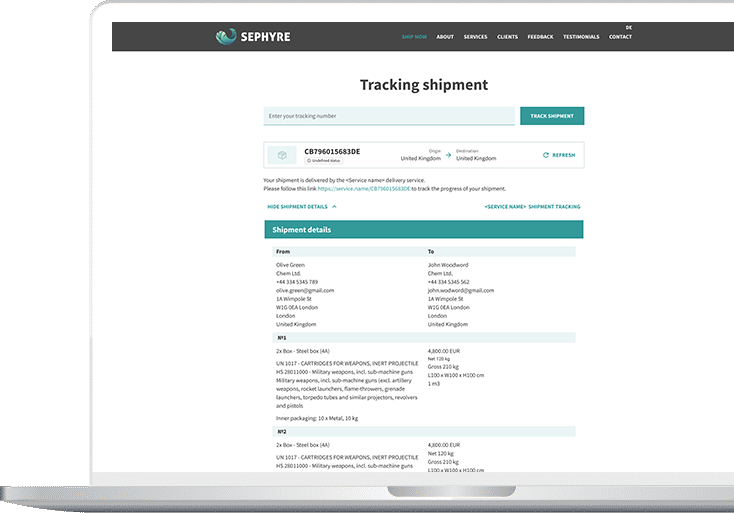Open the Services menu item

[x=476, y=37]
